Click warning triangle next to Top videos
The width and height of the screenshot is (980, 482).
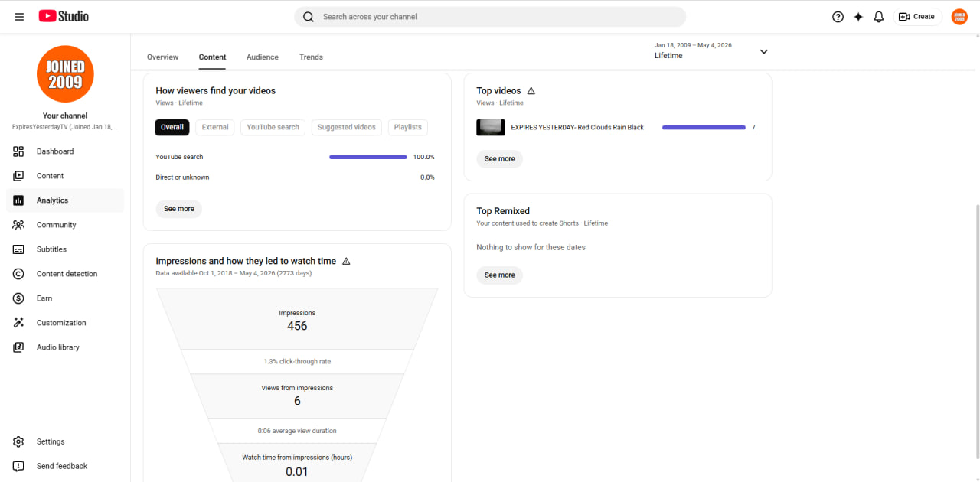pos(531,90)
